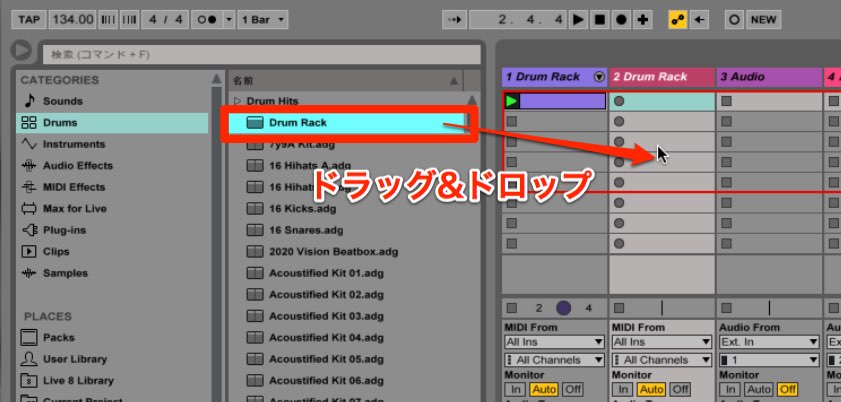The width and height of the screenshot is (841, 402).
Task: Toggle the Follow arrow button
Action: point(455,20)
